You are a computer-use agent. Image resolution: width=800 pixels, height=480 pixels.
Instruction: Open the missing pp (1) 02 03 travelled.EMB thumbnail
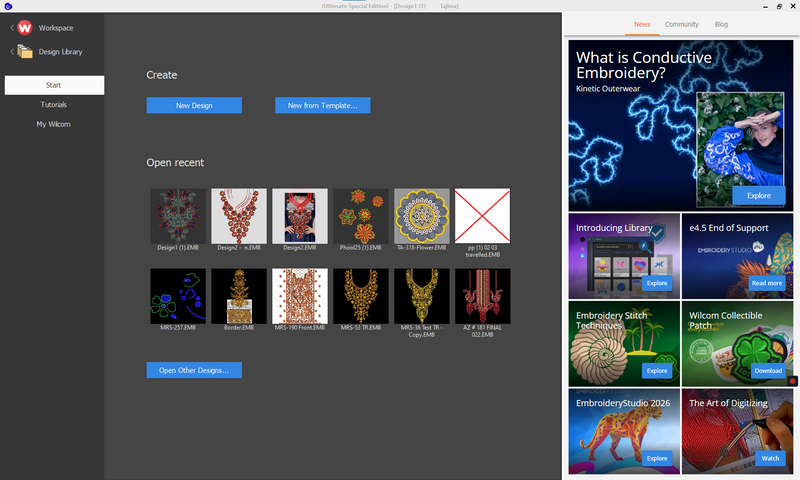[x=483, y=216]
